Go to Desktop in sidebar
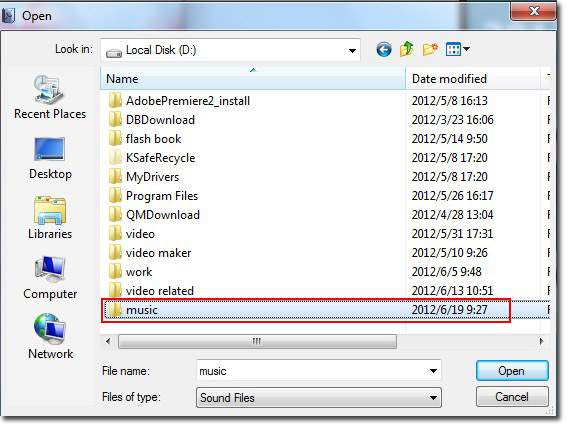Screen dimensions: 572x432 (50, 158)
